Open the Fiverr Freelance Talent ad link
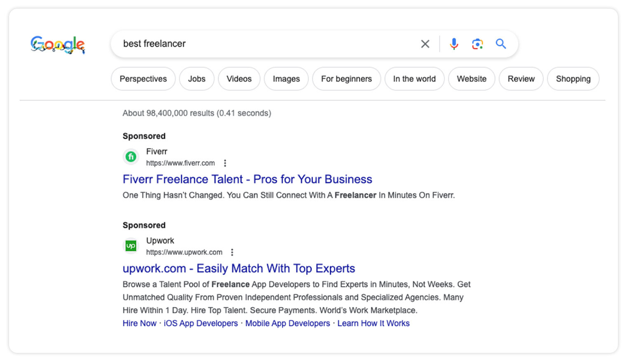Screen dimensions: 627x364 coord(247,179)
